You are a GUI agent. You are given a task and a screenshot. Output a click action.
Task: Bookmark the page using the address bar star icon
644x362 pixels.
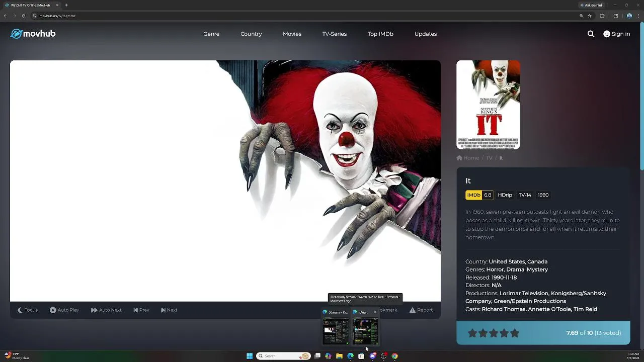(x=590, y=16)
